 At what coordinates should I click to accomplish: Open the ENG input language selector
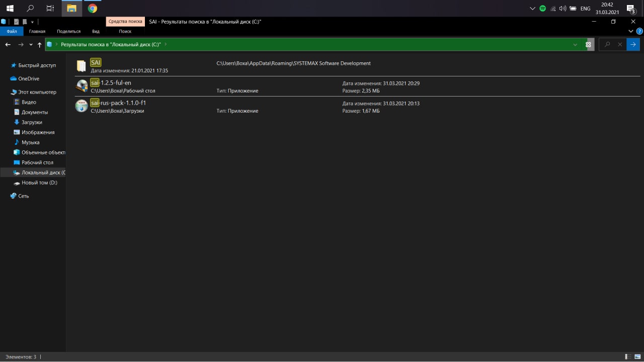[x=585, y=9]
